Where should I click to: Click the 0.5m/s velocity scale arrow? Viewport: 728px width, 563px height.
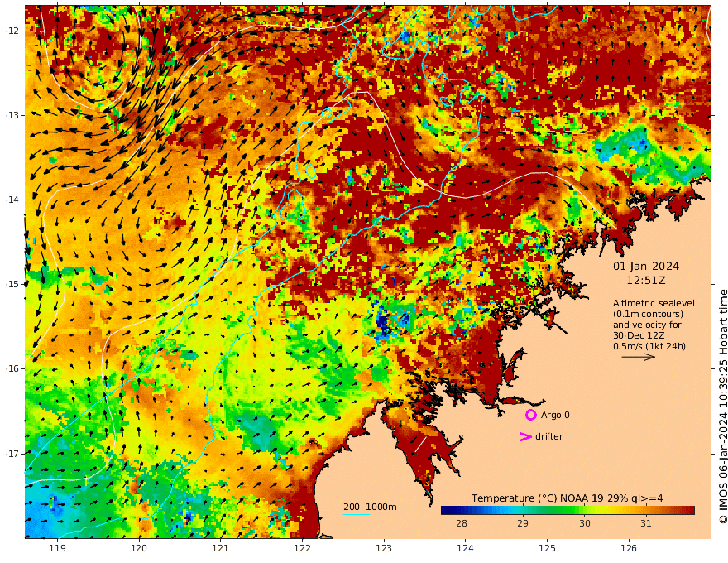tap(639, 357)
